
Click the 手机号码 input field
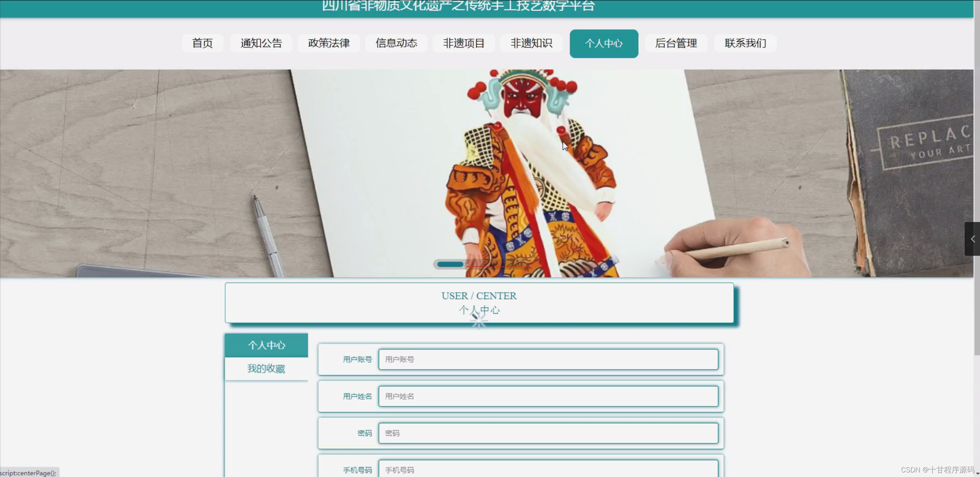(548, 469)
